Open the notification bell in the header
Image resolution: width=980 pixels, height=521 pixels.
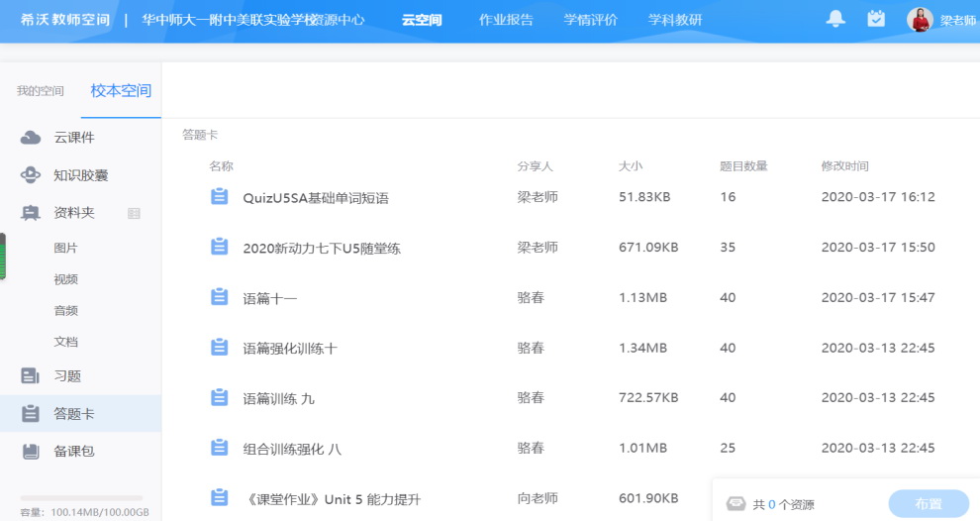pos(836,19)
